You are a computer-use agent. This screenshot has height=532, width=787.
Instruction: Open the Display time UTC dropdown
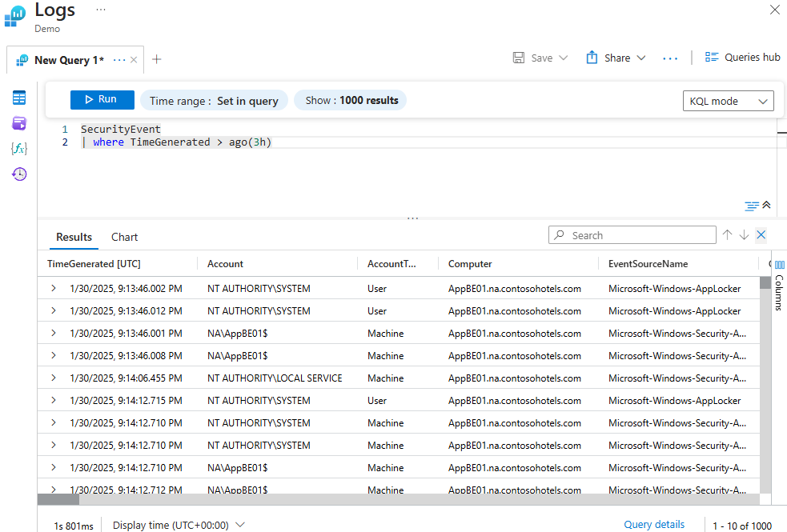pyautogui.click(x=179, y=525)
